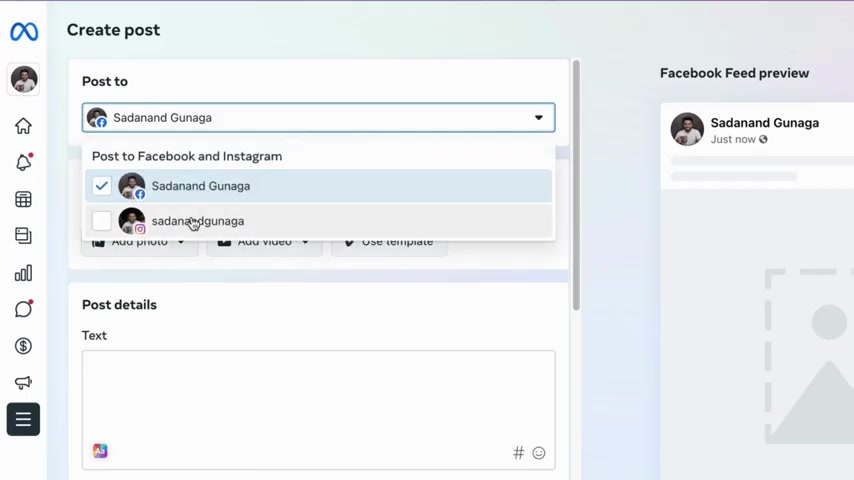Screen dimensions: 854x480
Task: Open the Insights bar chart icon
Action: [x=23, y=273]
